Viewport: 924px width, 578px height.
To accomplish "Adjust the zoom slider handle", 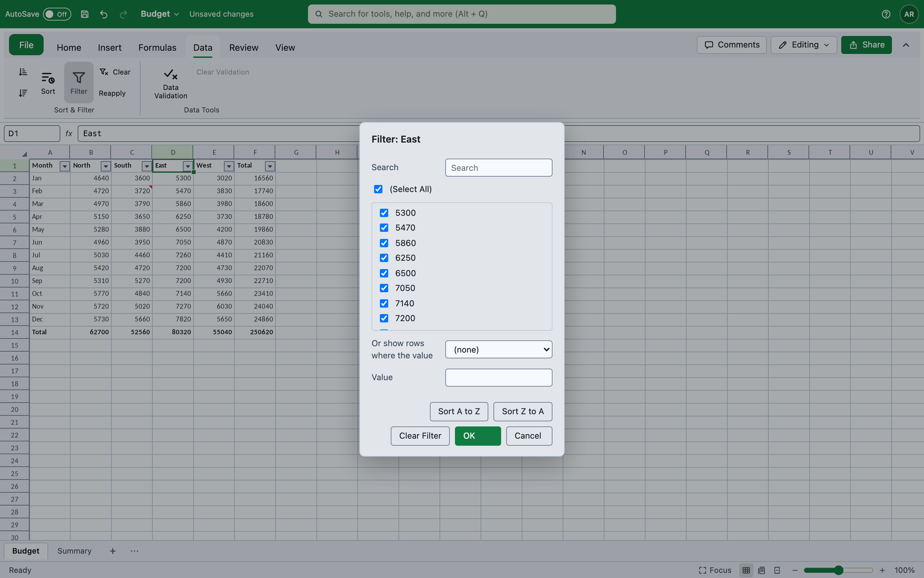I will 838,570.
